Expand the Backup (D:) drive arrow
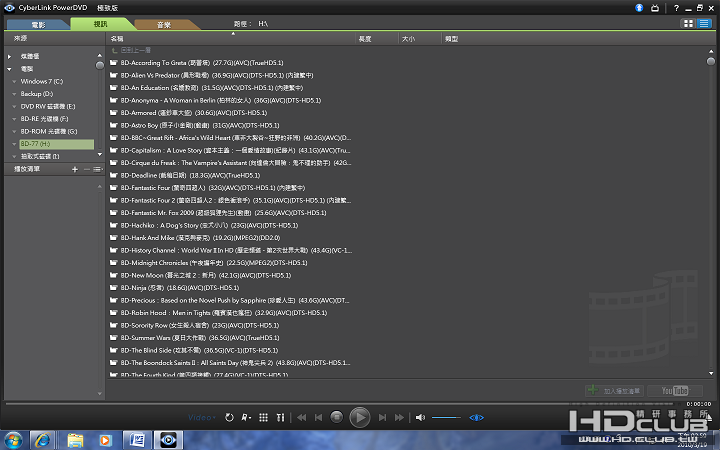 click(14, 94)
